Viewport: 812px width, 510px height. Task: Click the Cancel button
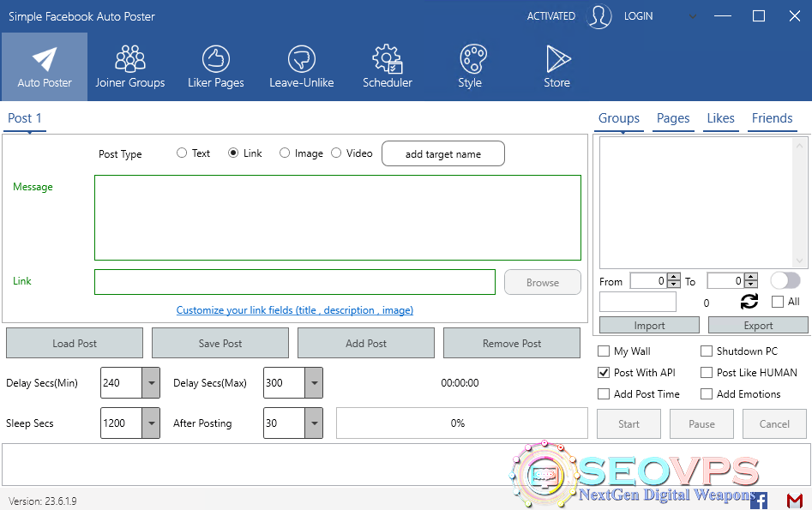tap(775, 423)
